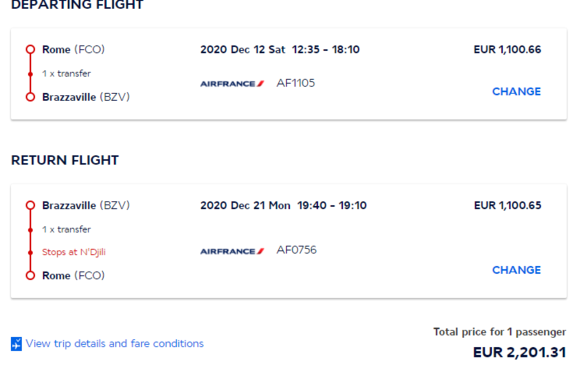
Task: Click the Air France logo on departing flight
Action: tap(232, 84)
